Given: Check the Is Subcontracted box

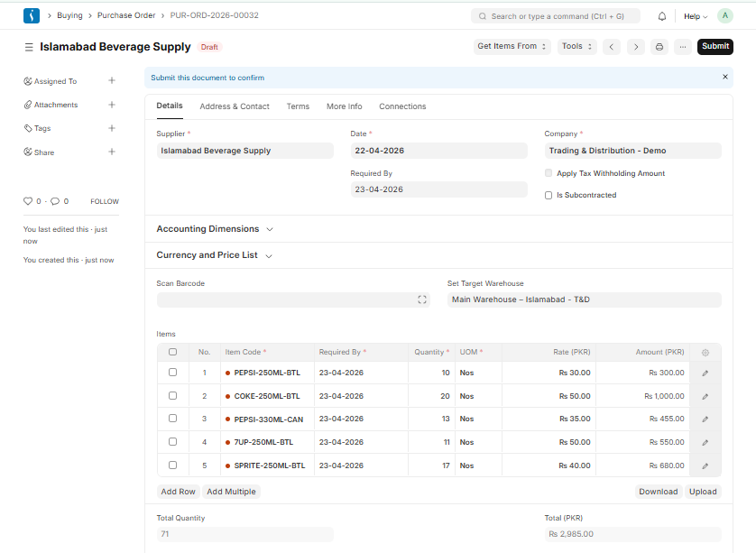Looking at the screenshot, I should point(548,195).
